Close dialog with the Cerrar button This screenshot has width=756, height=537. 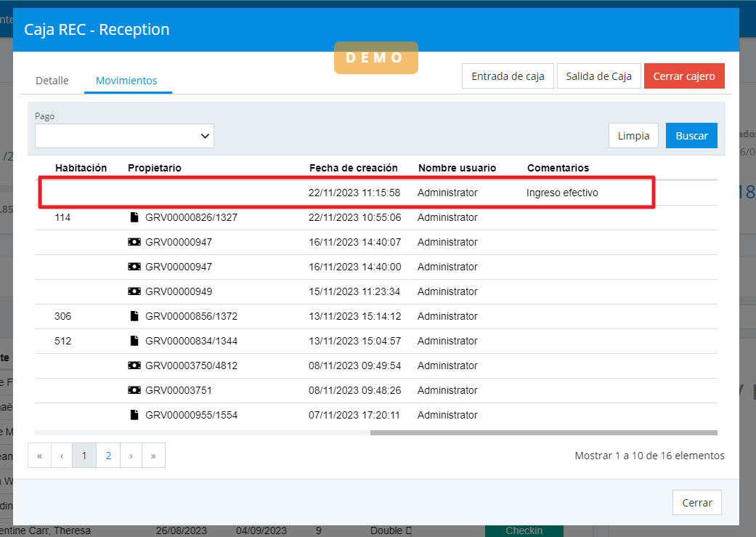click(696, 503)
